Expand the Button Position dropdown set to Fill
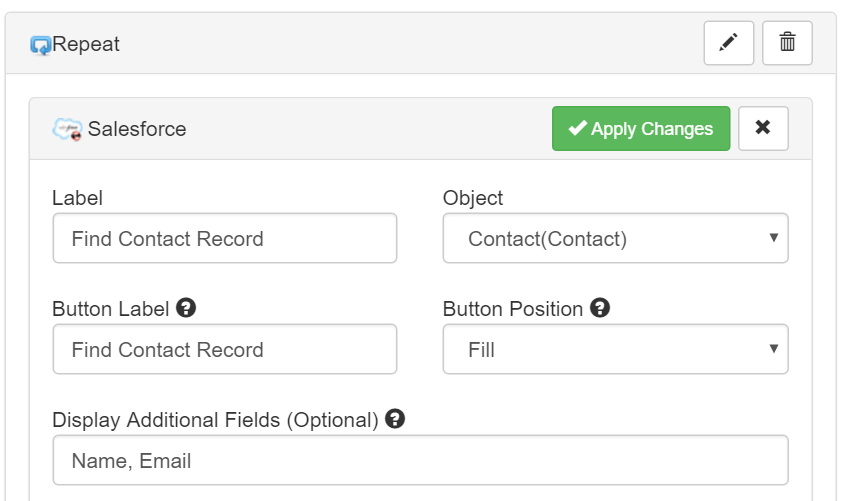Screen dimensions: 846x501 click(x=616, y=349)
